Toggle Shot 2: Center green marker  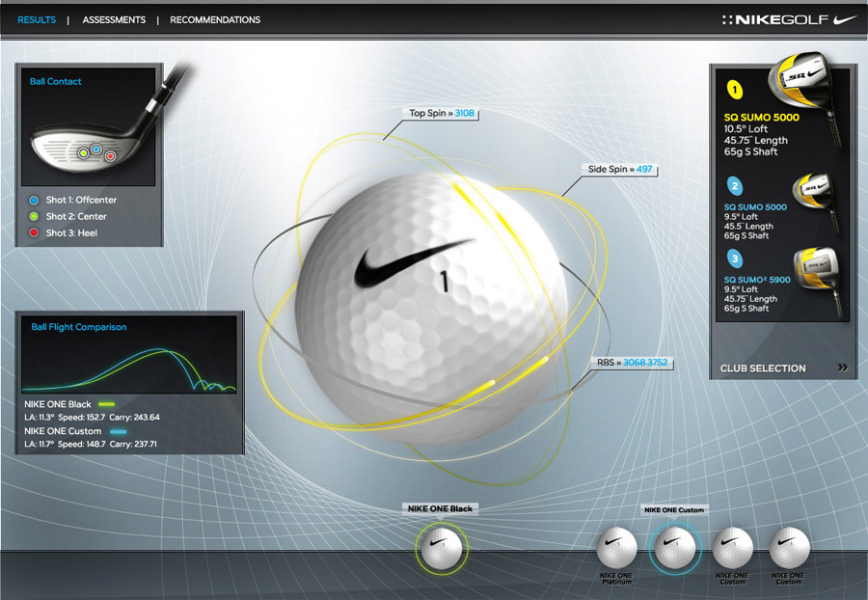click(34, 216)
